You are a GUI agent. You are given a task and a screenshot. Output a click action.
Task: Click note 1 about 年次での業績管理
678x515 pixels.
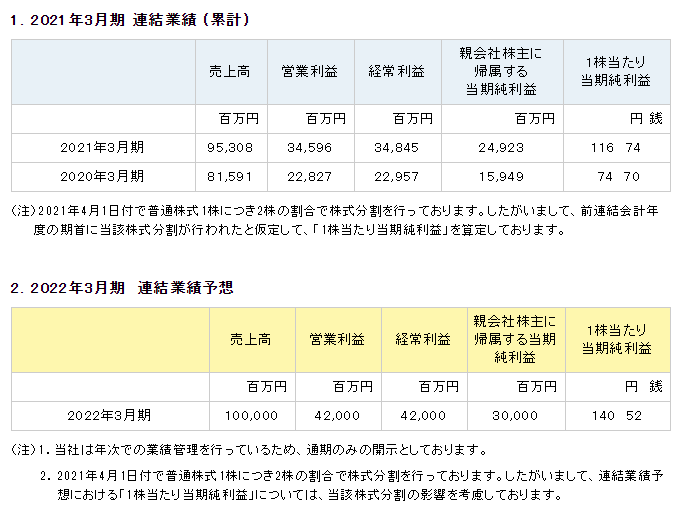point(249,450)
